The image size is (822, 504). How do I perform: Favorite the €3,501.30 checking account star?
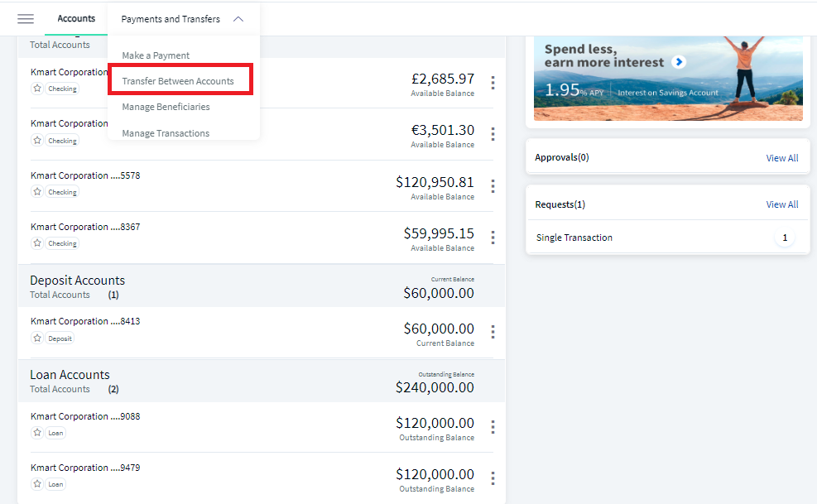tap(37, 141)
